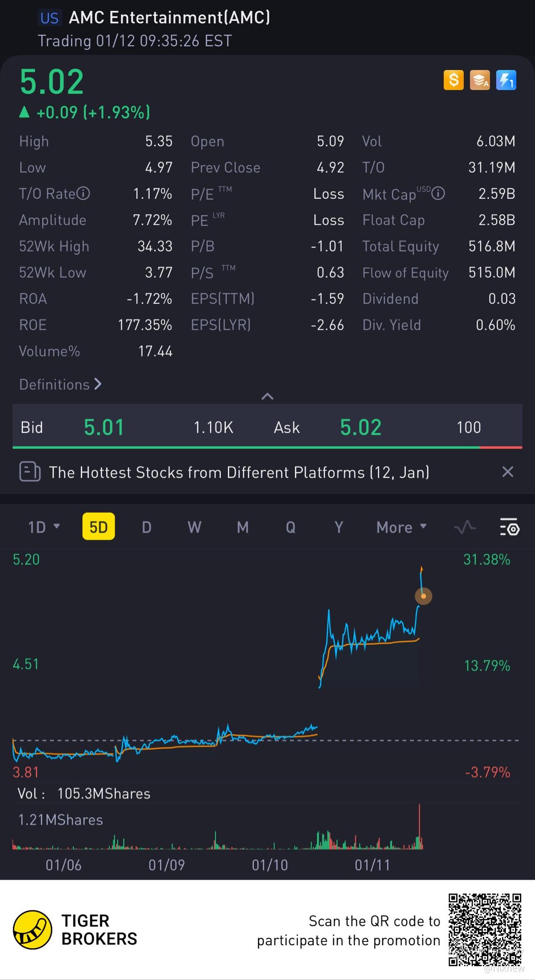Tap the Vol: 105.3MShares chart label
The image size is (535, 980).
pyautogui.click(x=84, y=793)
